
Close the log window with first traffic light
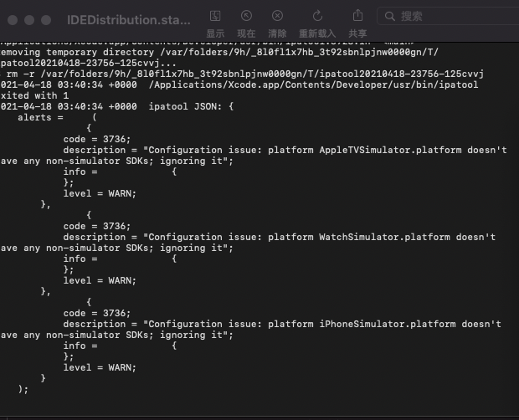(13, 20)
